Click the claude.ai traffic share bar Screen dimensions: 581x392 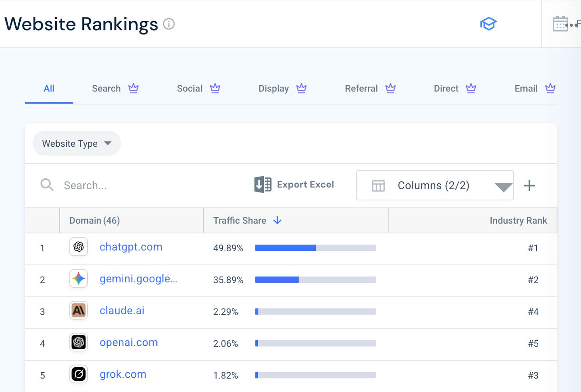(315, 311)
